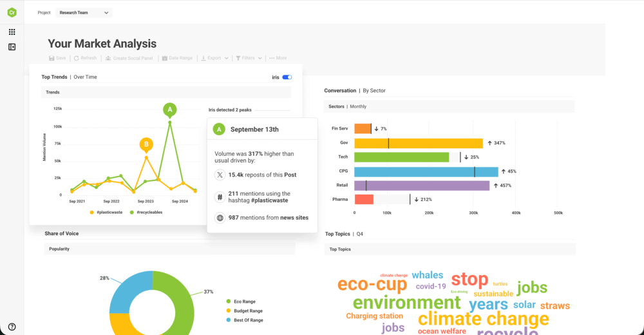Screen dimensions: 644x335
Task: Open the Research Team project dropdown
Action: (84, 13)
